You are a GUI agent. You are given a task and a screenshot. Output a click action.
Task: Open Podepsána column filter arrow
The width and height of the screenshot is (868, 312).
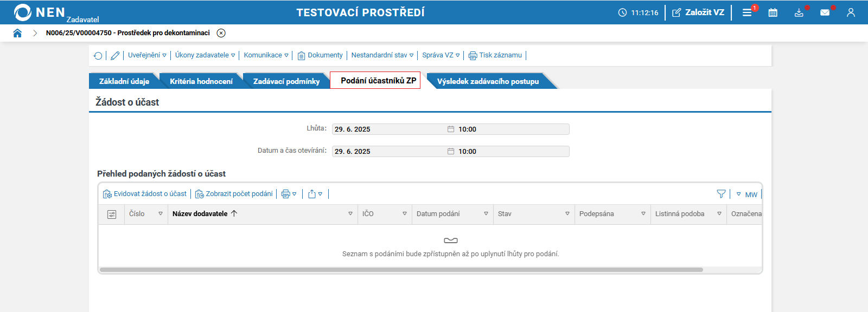click(643, 214)
